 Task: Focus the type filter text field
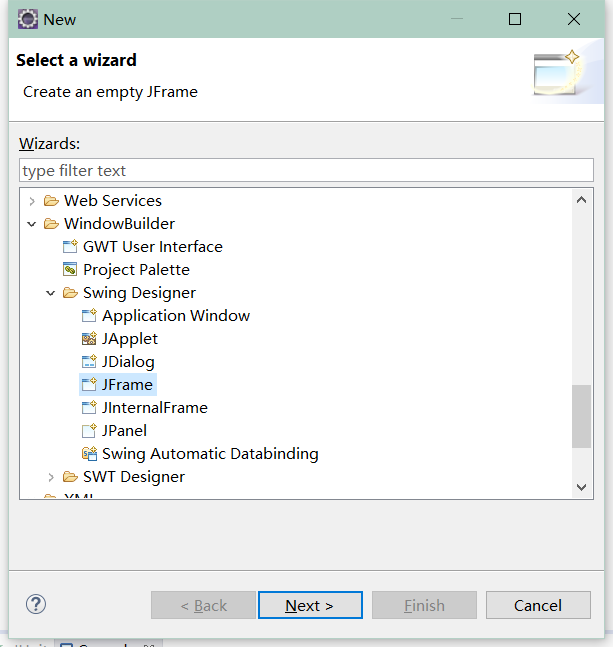click(306, 170)
